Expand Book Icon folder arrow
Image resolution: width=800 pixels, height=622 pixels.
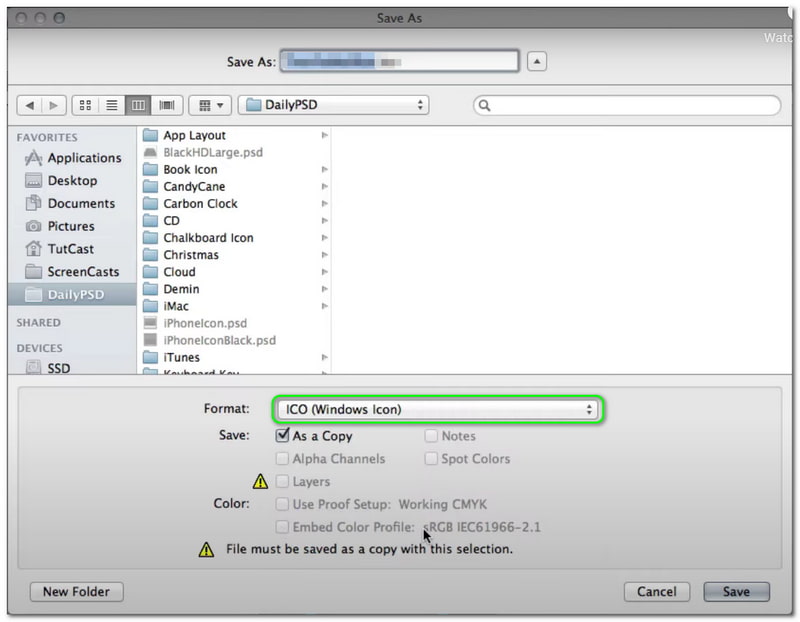(324, 169)
